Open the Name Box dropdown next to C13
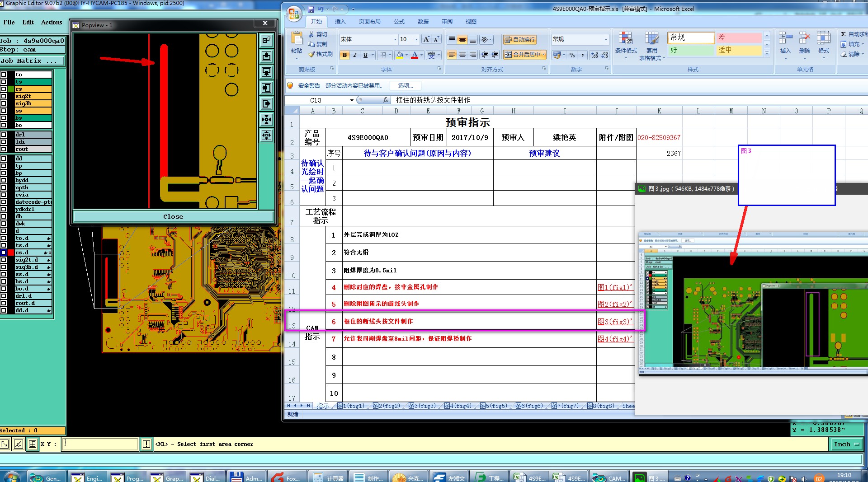The image size is (868, 482). coord(352,100)
